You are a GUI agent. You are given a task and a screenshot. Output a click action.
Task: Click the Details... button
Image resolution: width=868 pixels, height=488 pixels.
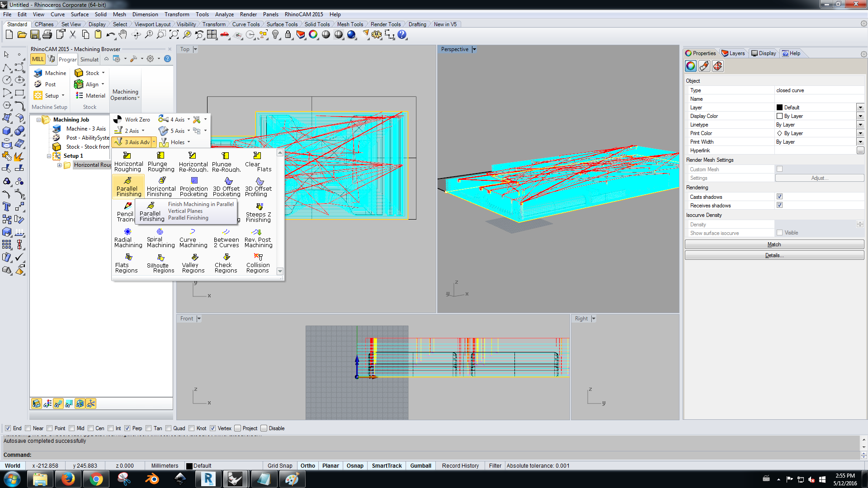pos(774,255)
